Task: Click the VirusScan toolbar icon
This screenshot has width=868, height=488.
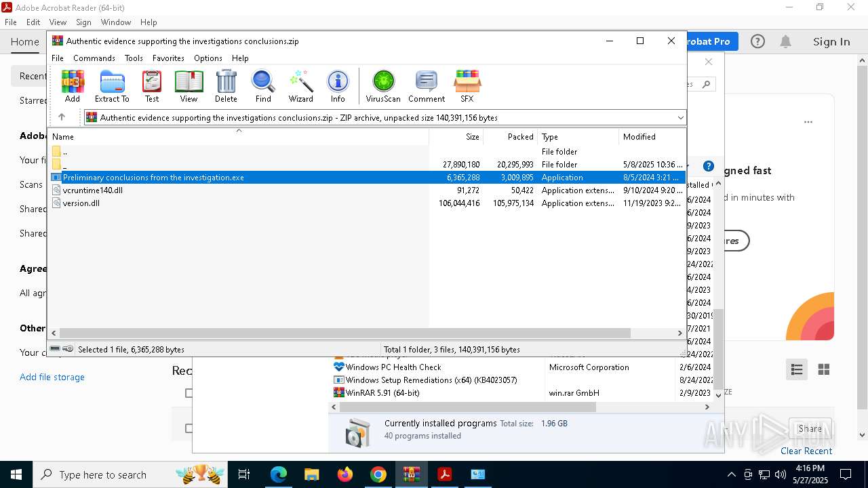Action: tap(383, 86)
